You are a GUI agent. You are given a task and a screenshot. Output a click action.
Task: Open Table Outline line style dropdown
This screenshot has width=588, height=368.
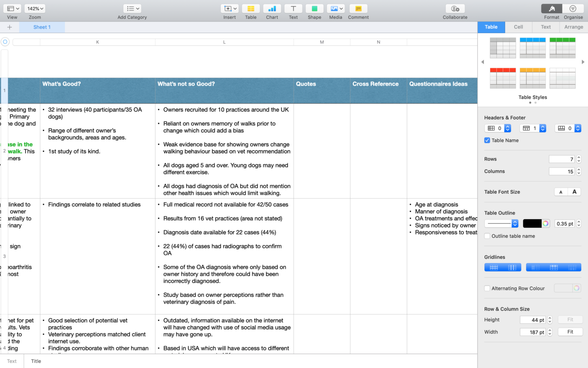[501, 224]
